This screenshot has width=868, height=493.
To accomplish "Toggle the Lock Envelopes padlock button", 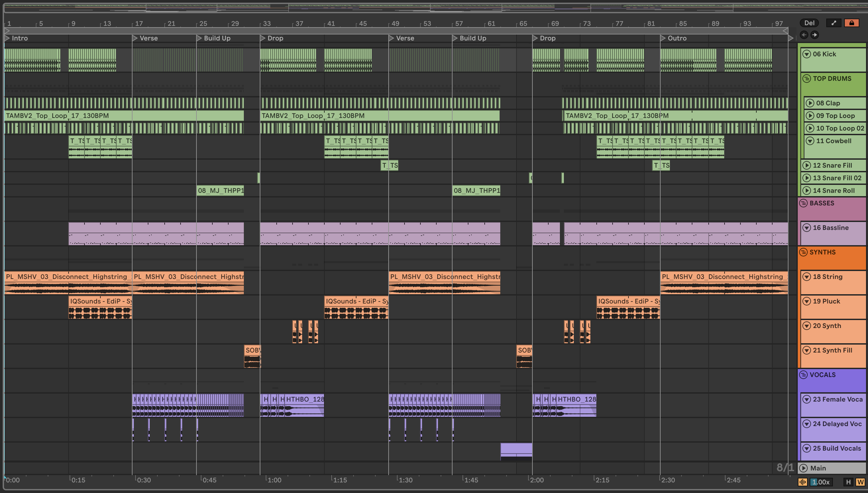I will (851, 23).
